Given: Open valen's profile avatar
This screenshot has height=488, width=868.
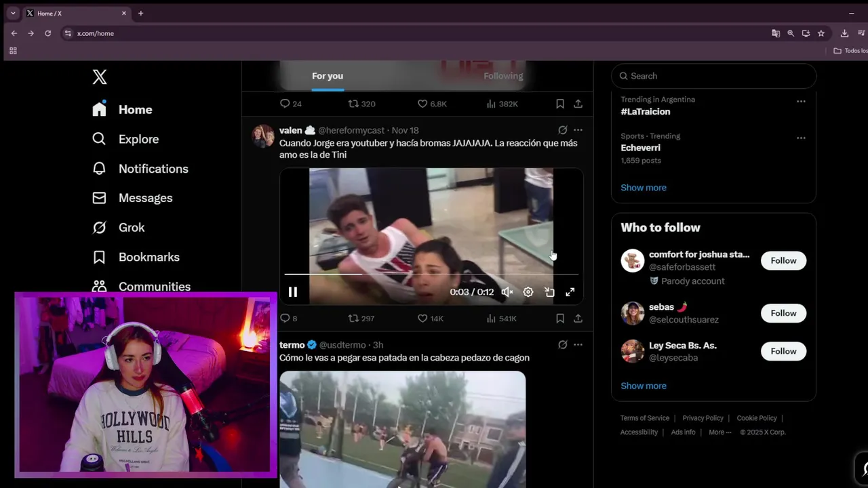Looking at the screenshot, I should coord(263,136).
